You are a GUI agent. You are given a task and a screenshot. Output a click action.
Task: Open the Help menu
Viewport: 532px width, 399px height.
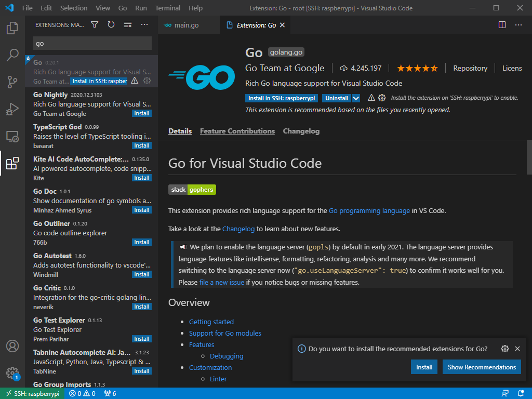(x=195, y=8)
